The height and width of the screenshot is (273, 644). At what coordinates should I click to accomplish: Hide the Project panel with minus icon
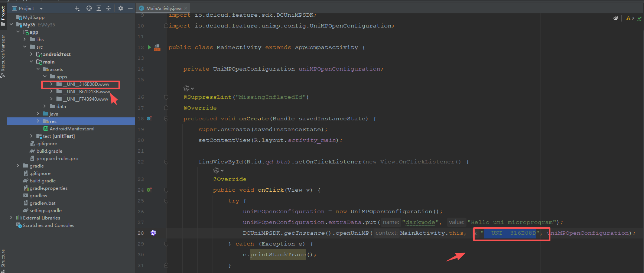click(130, 8)
